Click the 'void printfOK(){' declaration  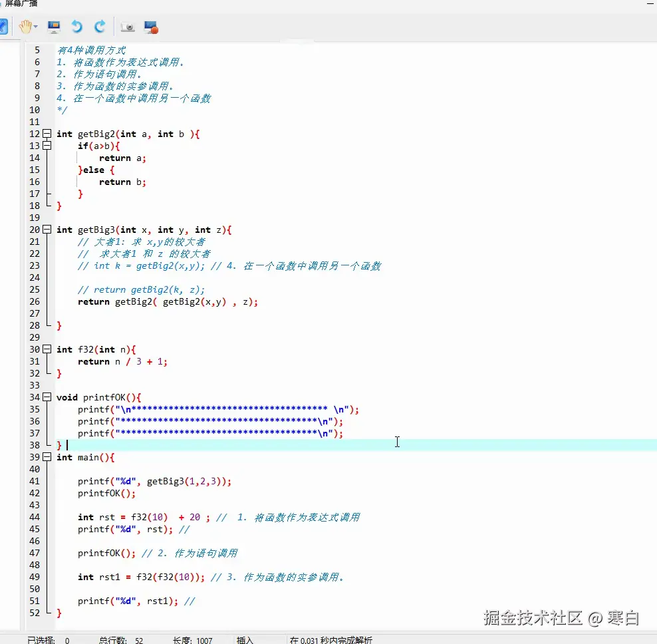tap(99, 397)
